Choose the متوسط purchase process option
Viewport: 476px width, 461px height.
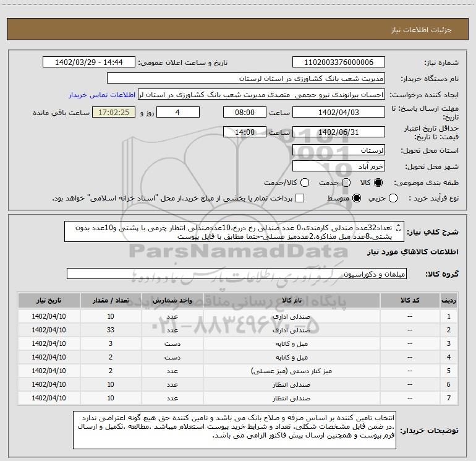(357, 199)
